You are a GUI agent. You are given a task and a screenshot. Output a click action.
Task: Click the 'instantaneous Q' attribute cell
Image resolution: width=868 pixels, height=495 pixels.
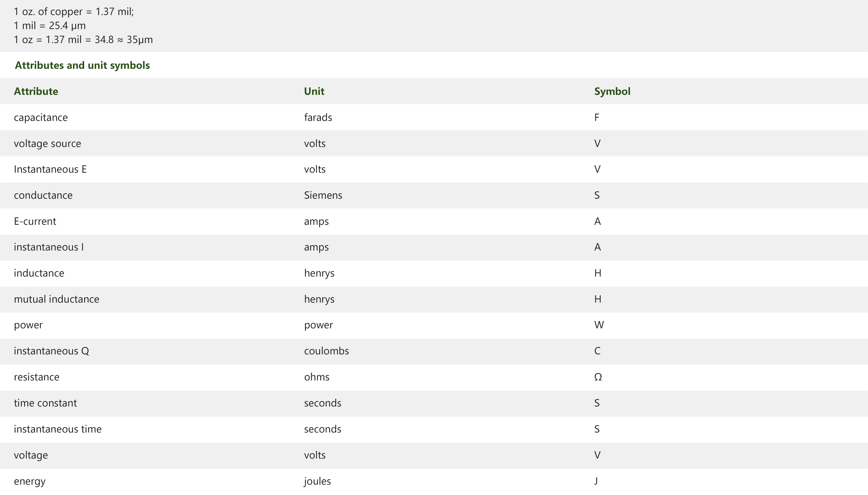[x=51, y=351]
